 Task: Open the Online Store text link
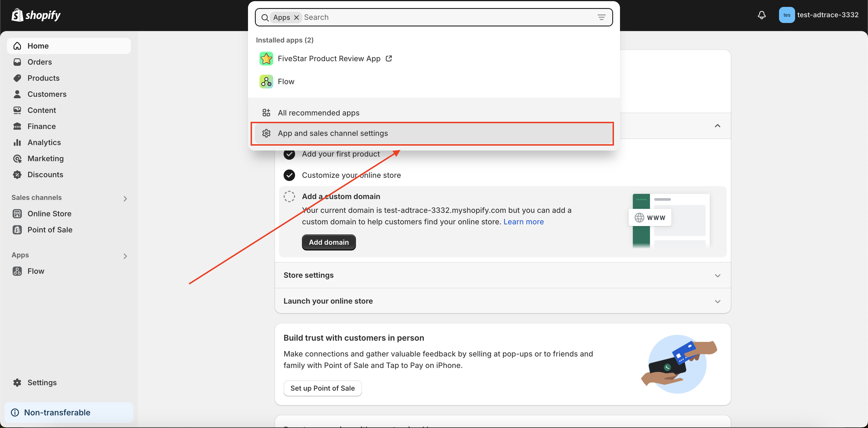tap(50, 213)
